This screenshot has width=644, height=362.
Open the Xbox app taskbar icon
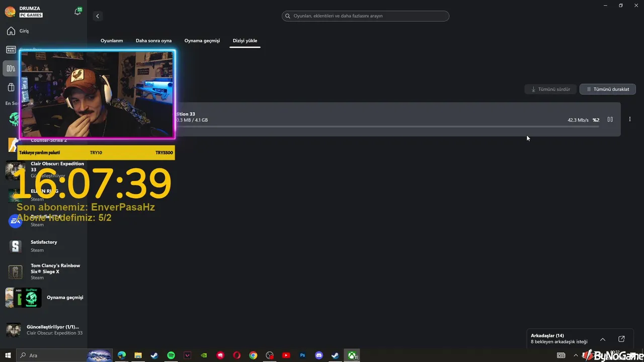pyautogui.click(x=352, y=355)
